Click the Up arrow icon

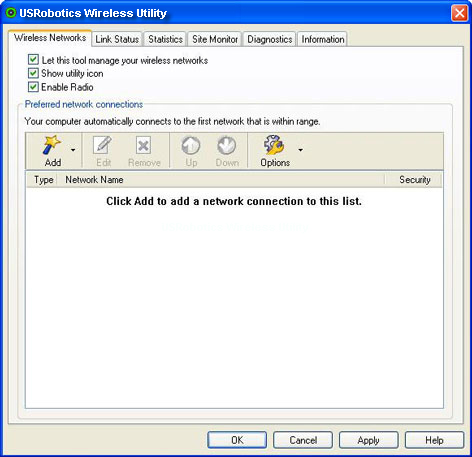pos(191,145)
